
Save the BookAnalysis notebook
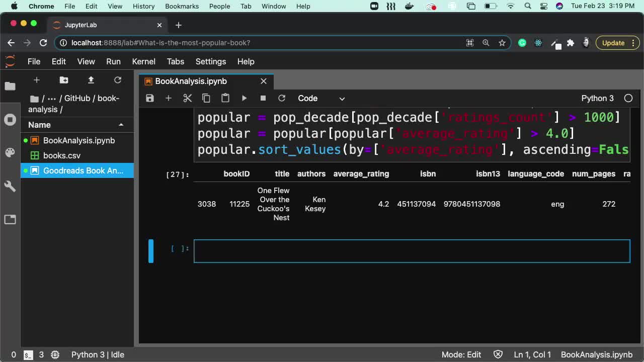click(149, 98)
